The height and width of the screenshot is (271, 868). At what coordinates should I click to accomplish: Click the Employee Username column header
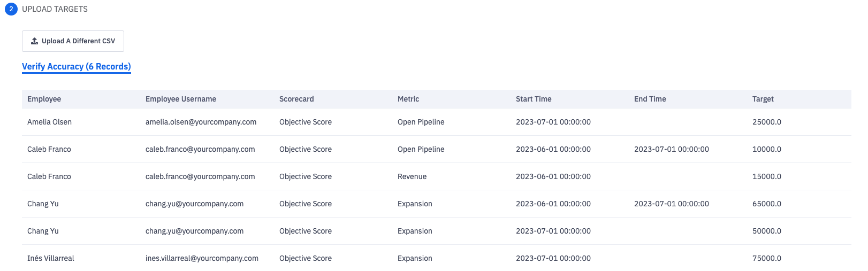[x=181, y=99]
